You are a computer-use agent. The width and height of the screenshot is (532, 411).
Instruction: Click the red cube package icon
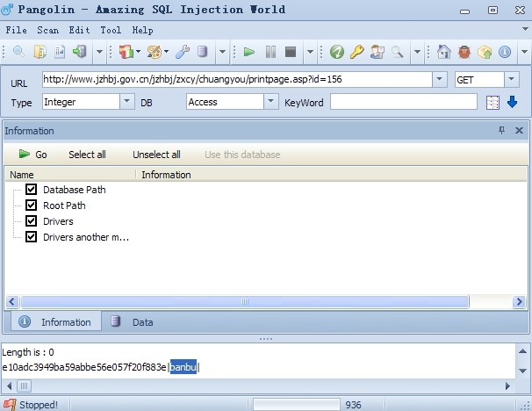[126, 52]
